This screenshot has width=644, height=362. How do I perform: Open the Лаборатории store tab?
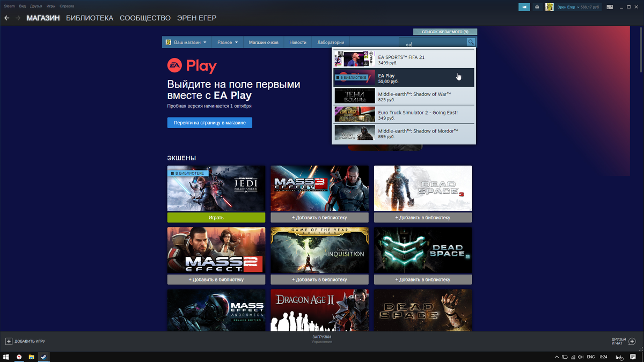[x=331, y=42]
